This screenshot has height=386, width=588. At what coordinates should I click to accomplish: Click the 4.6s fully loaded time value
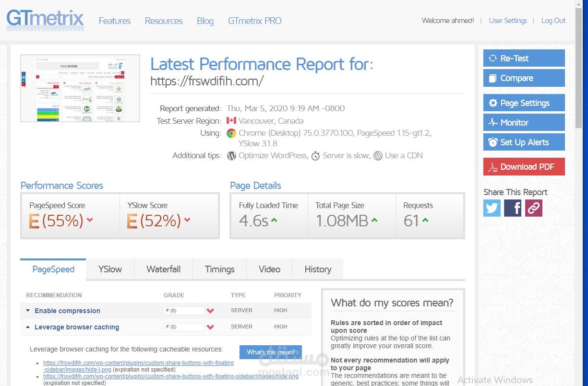(253, 221)
